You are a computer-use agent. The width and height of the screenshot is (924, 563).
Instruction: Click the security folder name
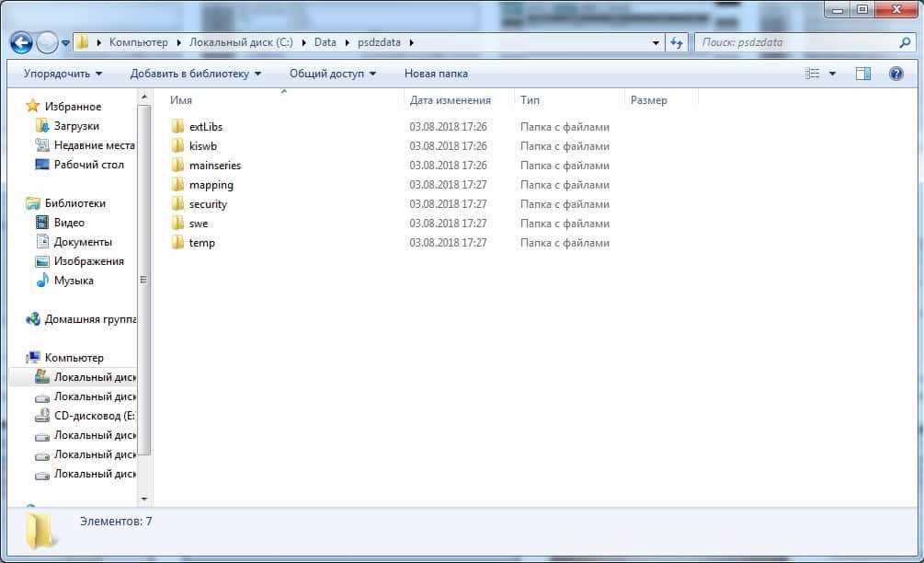[208, 204]
